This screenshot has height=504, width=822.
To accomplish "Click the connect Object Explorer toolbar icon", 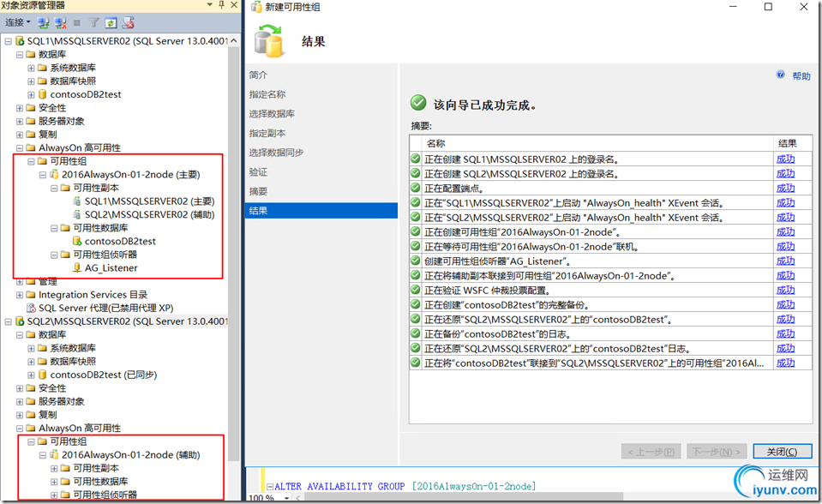I will pos(44,22).
